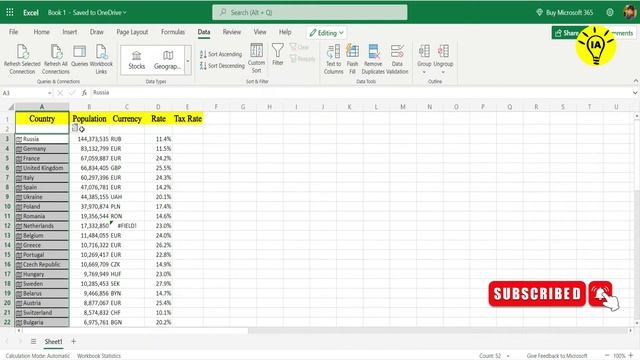
Task: Switch to the Draw tab
Action: pos(97,32)
